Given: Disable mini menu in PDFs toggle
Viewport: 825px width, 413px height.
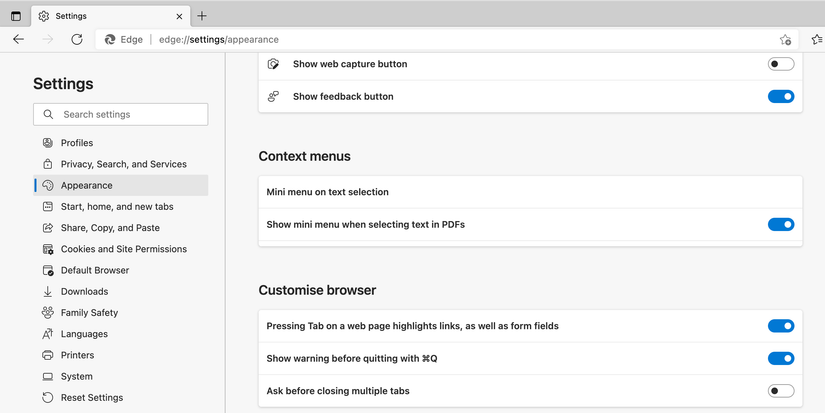Looking at the screenshot, I should pos(781,225).
